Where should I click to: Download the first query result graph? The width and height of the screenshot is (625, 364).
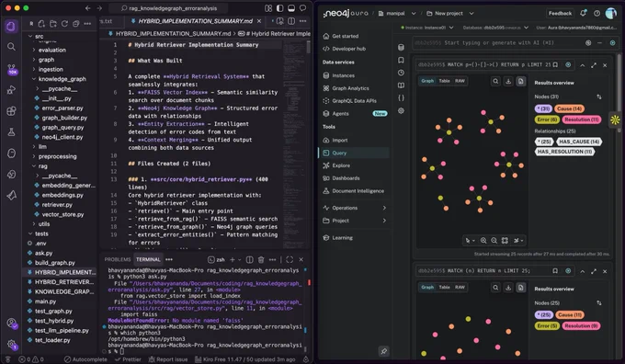508,81
